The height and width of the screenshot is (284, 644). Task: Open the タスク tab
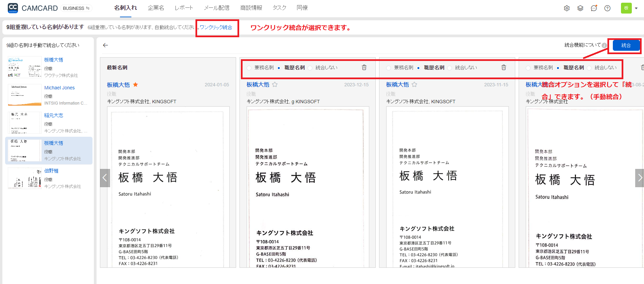[279, 8]
